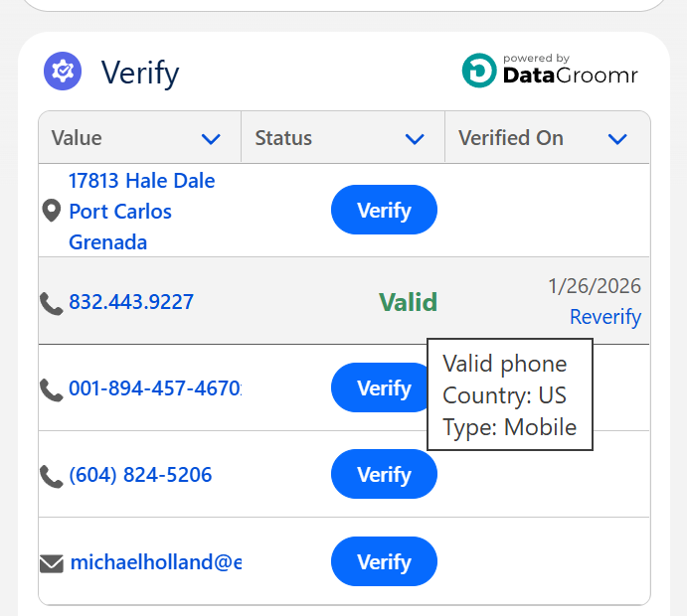This screenshot has height=616, width=687.
Task: Click the Value column header label
Action: (77, 138)
